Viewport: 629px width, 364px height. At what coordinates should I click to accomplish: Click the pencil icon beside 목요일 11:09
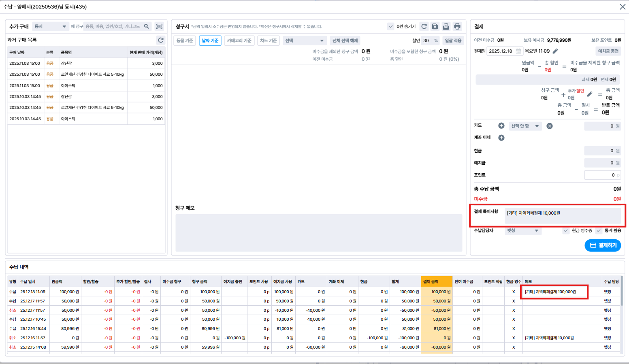click(555, 51)
